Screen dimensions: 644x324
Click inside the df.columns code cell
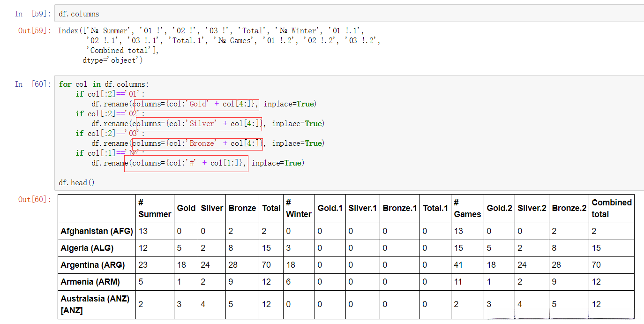click(x=281, y=14)
